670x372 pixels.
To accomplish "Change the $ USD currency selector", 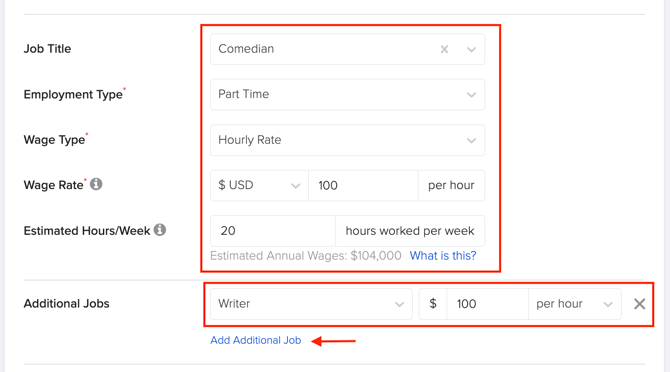I will (x=259, y=185).
